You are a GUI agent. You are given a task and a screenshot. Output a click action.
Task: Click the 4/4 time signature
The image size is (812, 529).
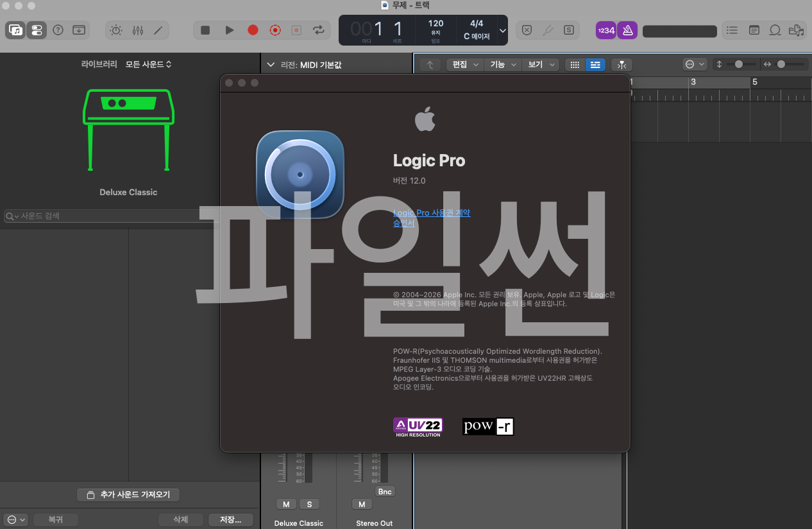477,24
